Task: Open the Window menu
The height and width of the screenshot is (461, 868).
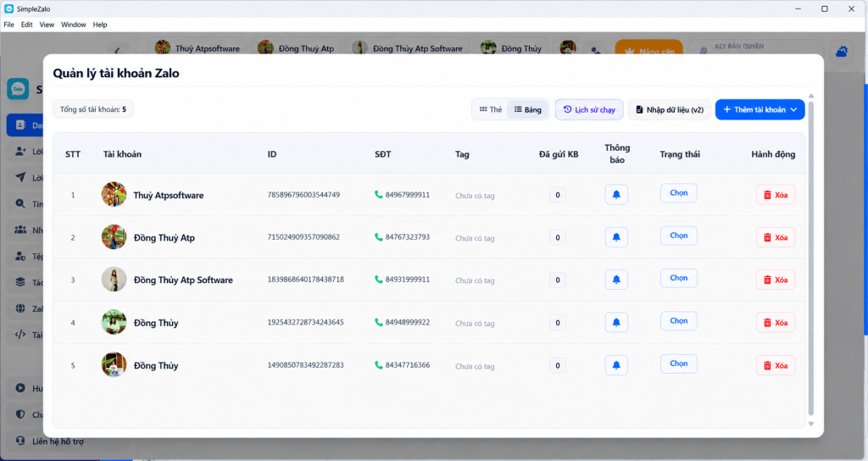Action: click(x=73, y=25)
